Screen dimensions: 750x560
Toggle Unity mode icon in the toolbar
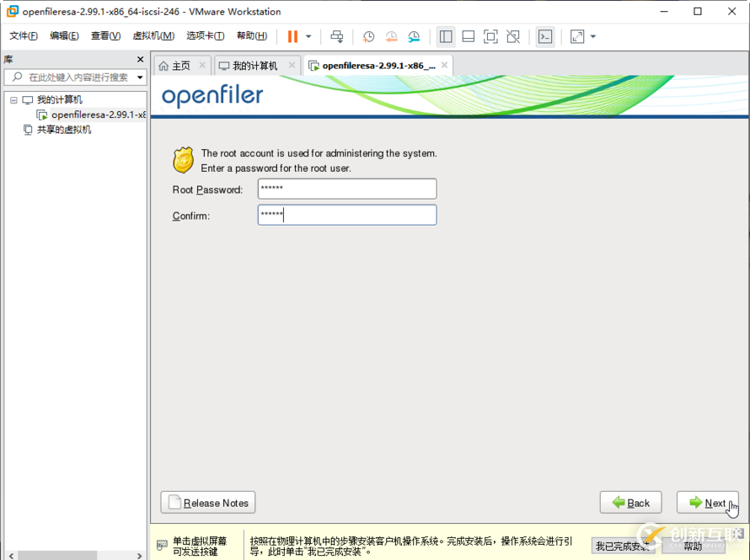click(513, 36)
